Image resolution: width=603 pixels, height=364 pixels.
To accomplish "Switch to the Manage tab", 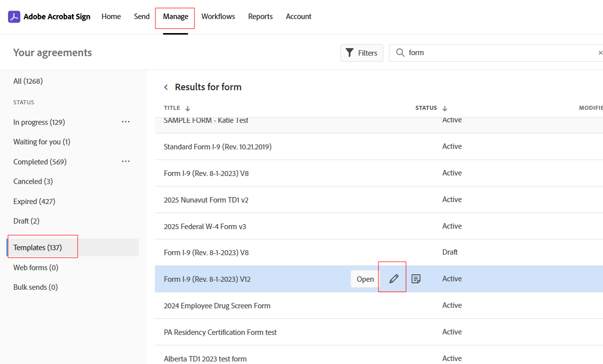I will (175, 17).
